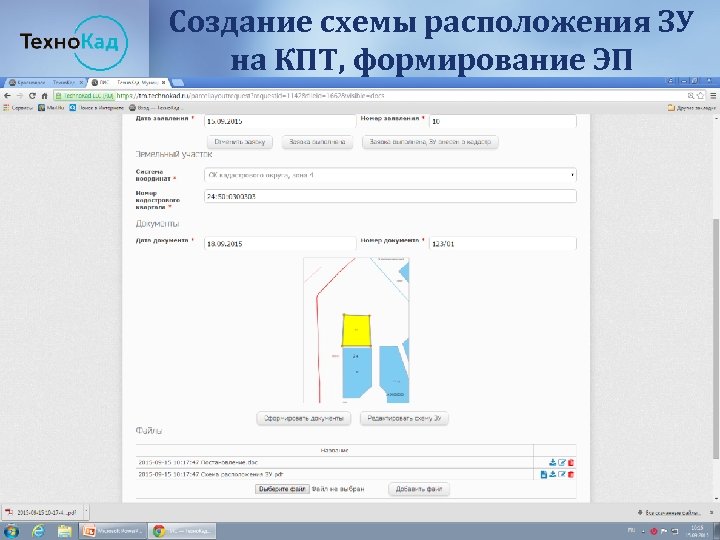
Task: Open the Поиск в Интернете bookmark
Action: click(97, 107)
